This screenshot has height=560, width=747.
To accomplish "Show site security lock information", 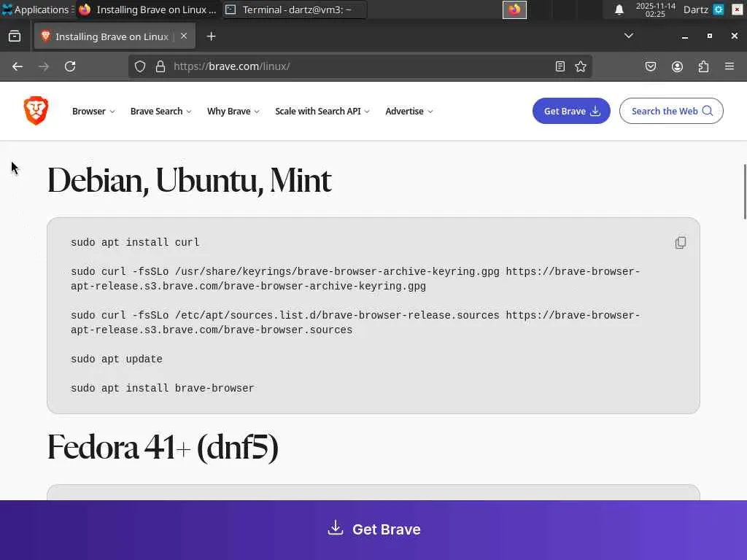I will pos(160,66).
